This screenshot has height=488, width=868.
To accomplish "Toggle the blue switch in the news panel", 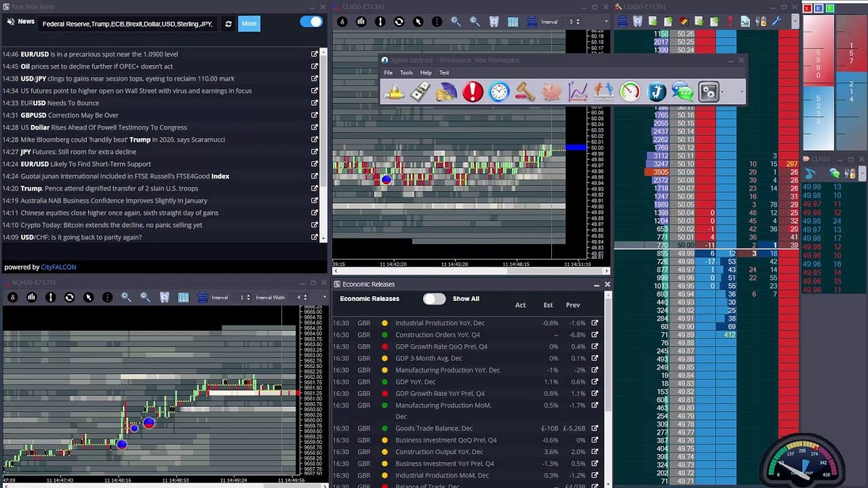I will (x=310, y=22).
